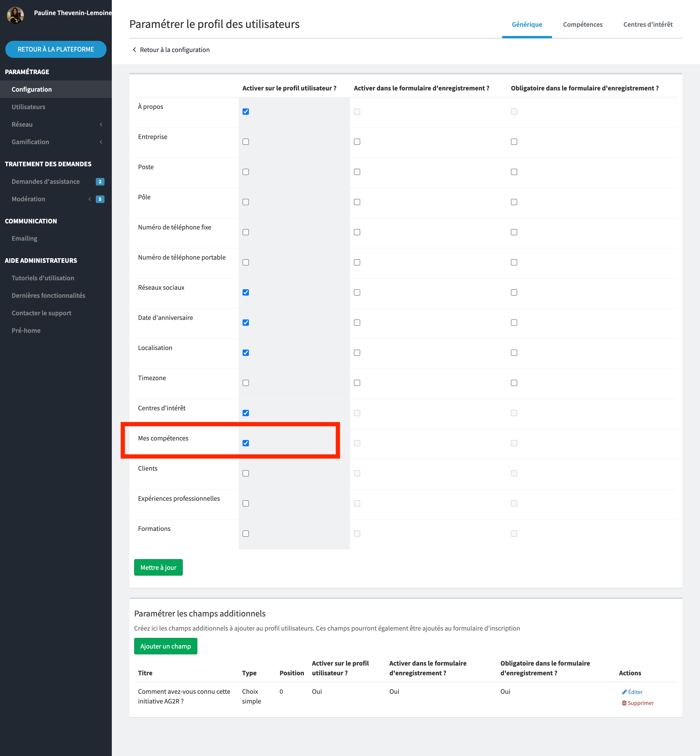Viewport: 700px width, 756px height.
Task: Click the trash Supprimer icon
Action: pos(624,703)
